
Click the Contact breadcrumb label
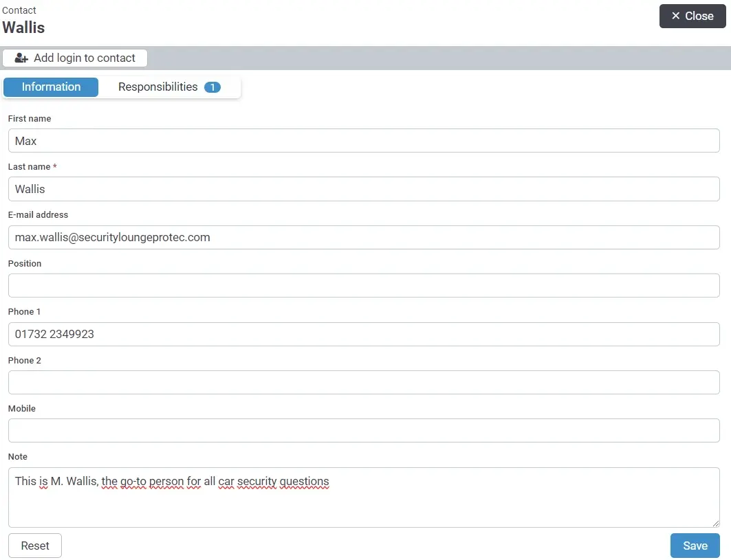click(19, 10)
